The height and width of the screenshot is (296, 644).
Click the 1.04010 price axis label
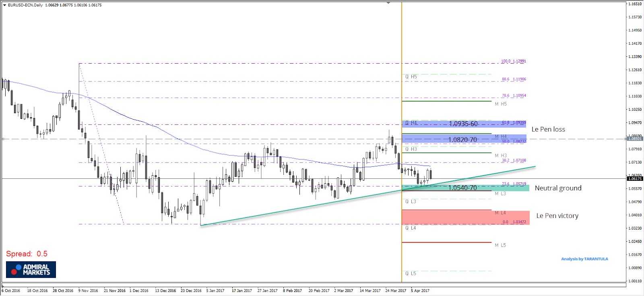click(x=635, y=215)
